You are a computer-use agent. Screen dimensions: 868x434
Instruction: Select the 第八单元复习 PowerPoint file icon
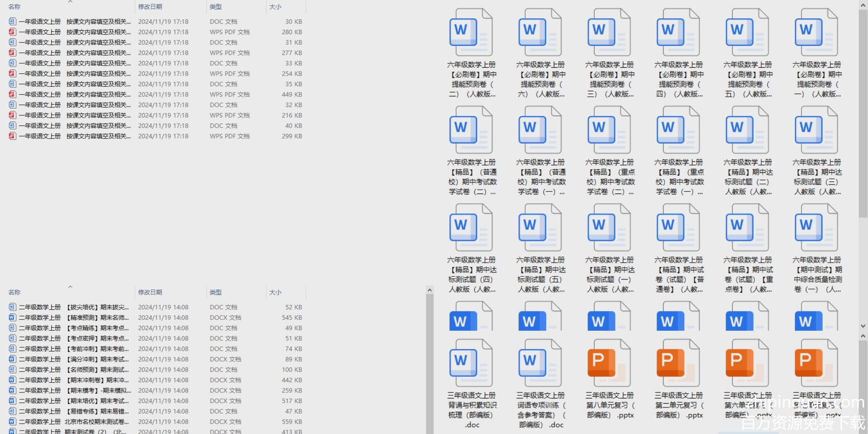pos(609,363)
